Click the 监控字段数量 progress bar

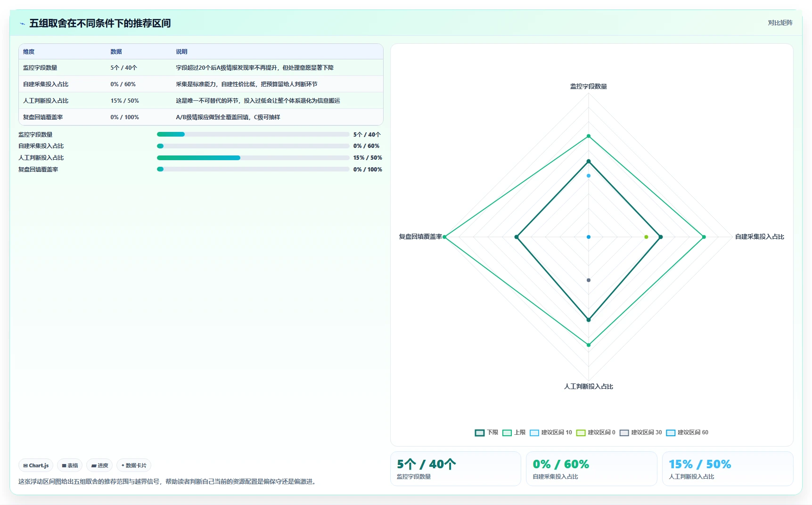tap(253, 134)
